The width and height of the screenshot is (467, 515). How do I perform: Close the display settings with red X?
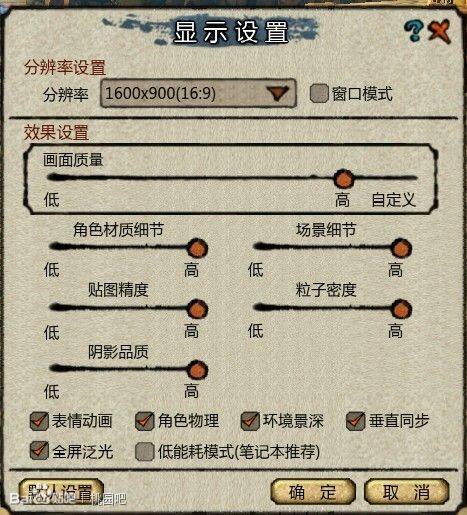(x=440, y=31)
